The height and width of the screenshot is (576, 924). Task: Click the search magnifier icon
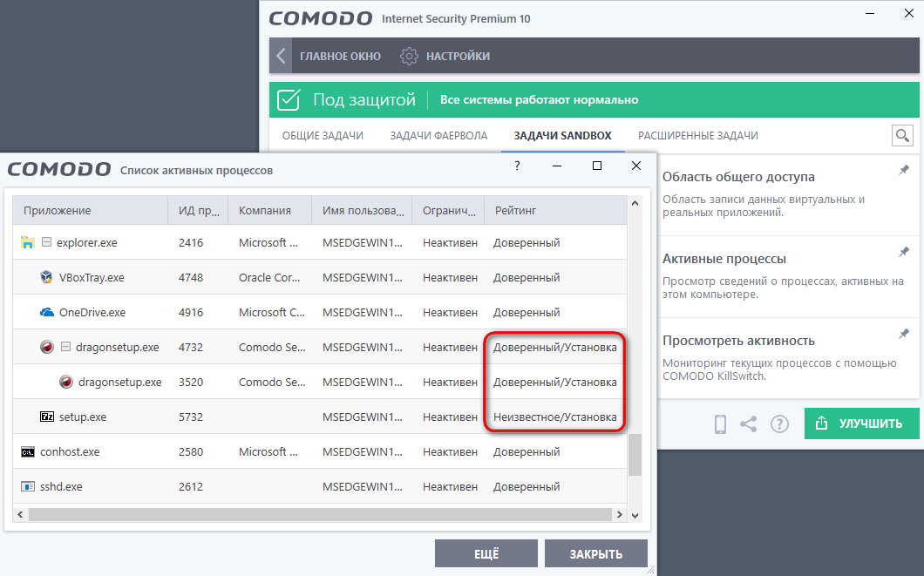click(x=902, y=135)
